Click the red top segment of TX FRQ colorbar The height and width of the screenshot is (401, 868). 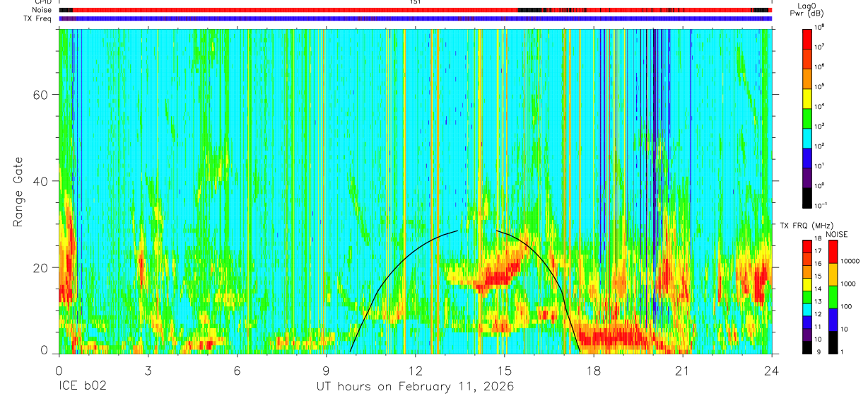pos(807,247)
